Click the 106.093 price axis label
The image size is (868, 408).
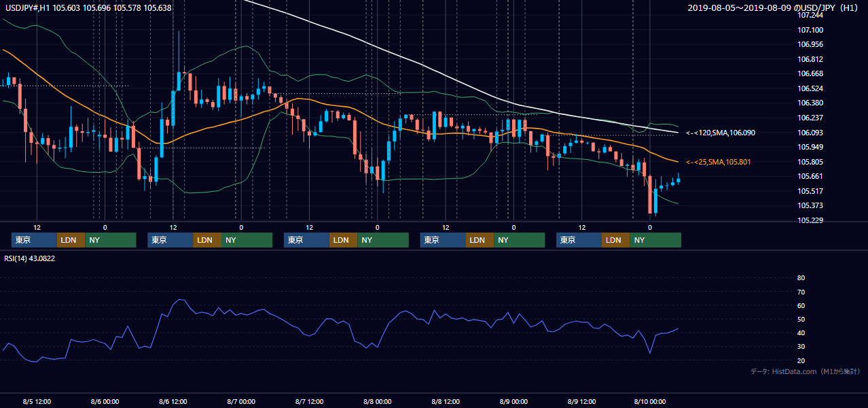click(x=810, y=133)
